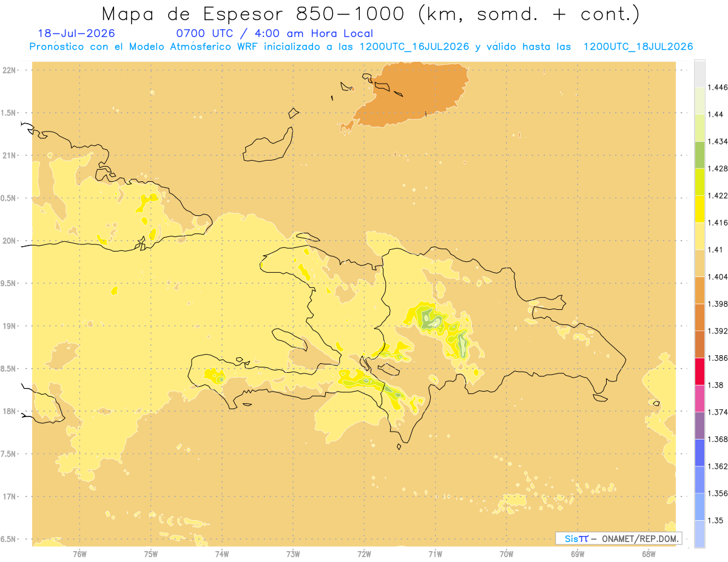Click the '0700 UTC / 4:00 am Hora Local' text
Screen dimensions: 728x562
[x=274, y=34]
